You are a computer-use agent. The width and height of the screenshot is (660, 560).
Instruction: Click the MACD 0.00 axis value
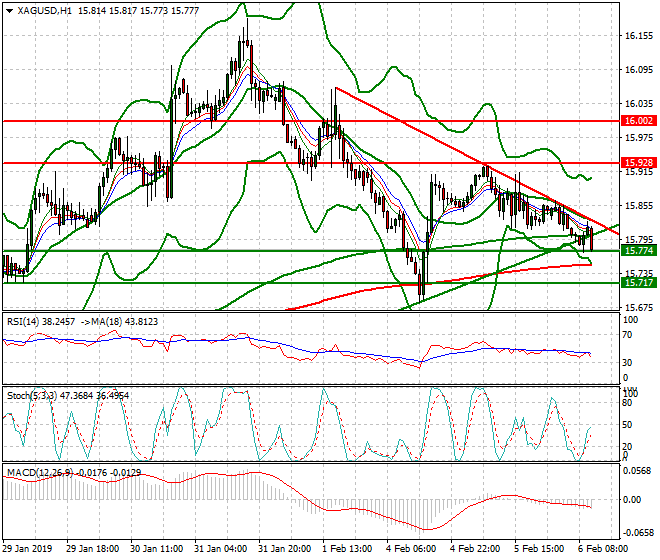[x=631, y=500]
